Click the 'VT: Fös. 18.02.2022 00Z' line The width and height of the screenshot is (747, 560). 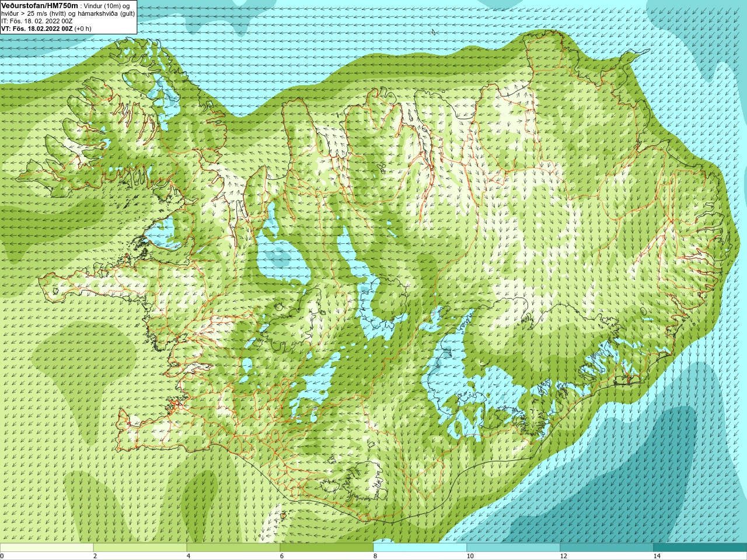click(x=37, y=29)
